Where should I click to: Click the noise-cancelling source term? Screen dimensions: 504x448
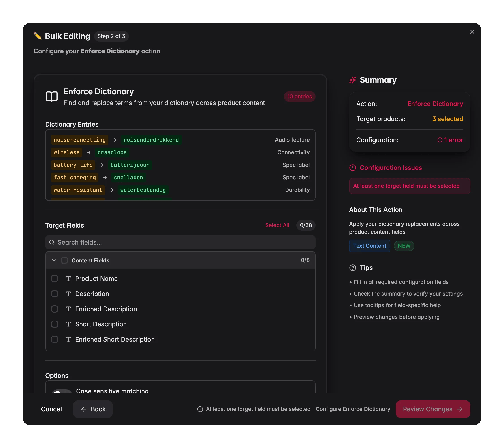pos(80,140)
